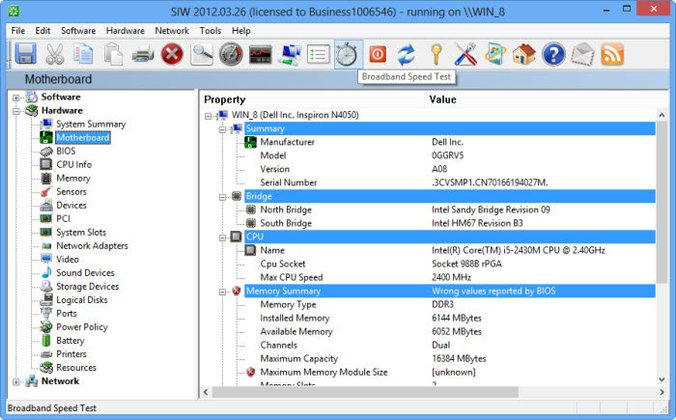Select Sound Devices in the sidebar tree
This screenshot has width=676, height=420.
click(85, 273)
